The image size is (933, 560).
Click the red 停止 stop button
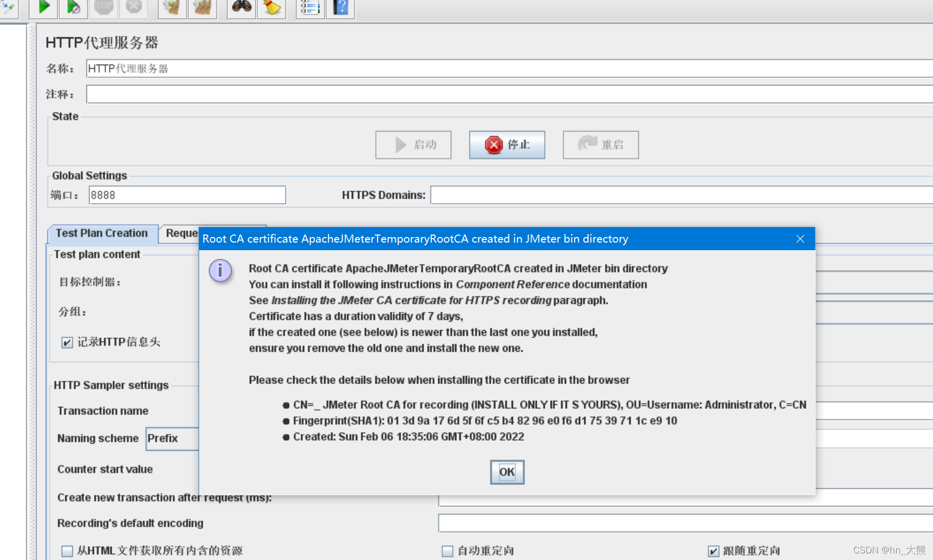[507, 145]
